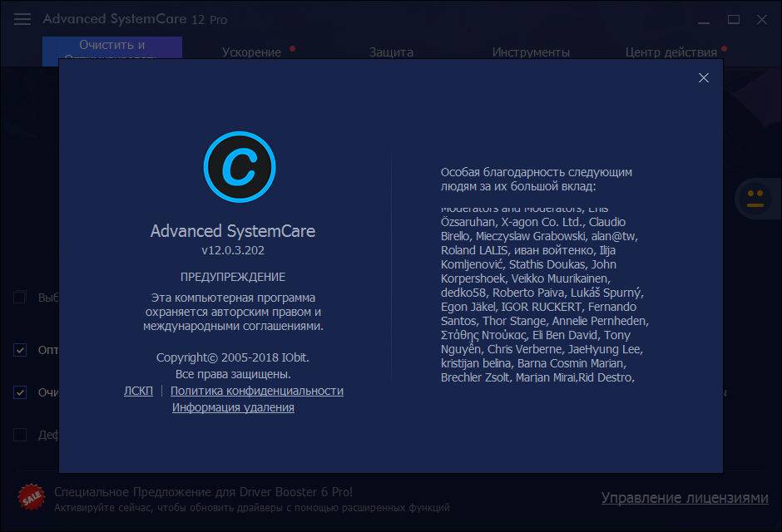Switch to the Центр действия tab
The height and width of the screenshot is (532, 782).
tap(671, 52)
